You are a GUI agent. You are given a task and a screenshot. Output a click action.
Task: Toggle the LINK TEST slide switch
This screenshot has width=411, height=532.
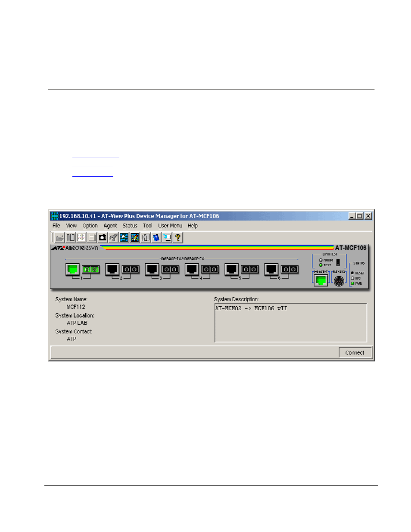(338, 262)
